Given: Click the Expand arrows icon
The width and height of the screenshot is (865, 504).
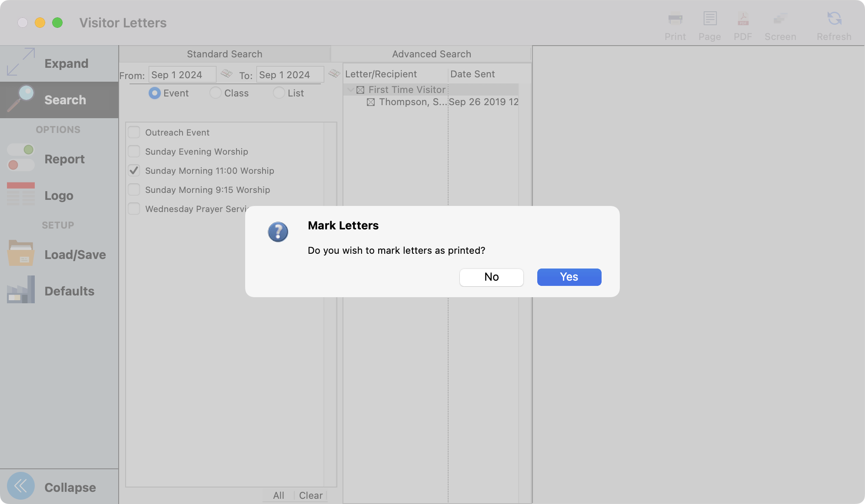Looking at the screenshot, I should (x=21, y=62).
